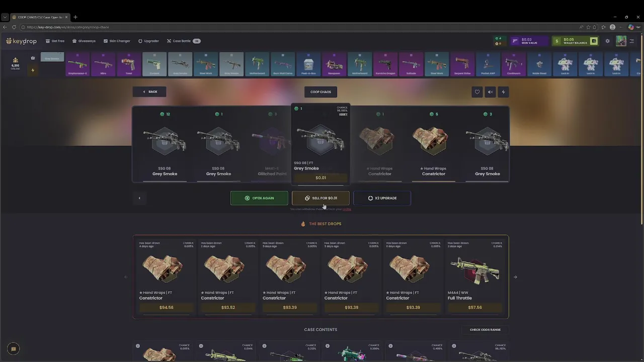Click browser back arrow
The height and width of the screenshot is (362, 644).
5,27
